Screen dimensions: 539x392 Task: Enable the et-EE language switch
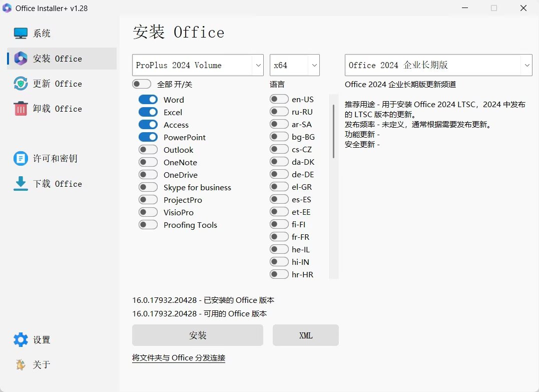point(279,212)
